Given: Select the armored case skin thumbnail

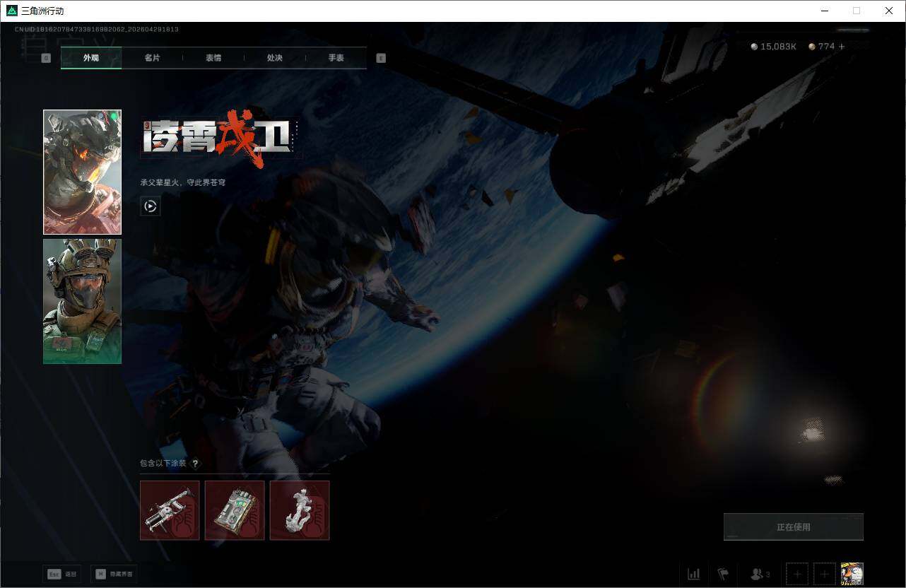Looking at the screenshot, I should (x=235, y=510).
